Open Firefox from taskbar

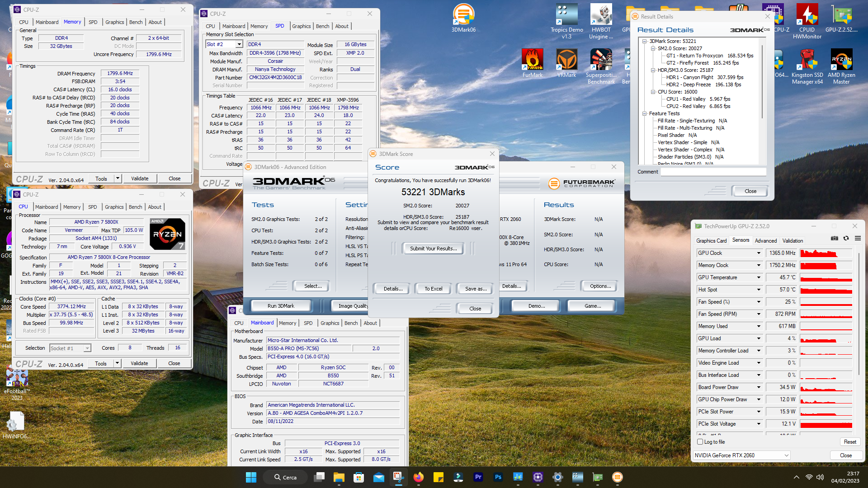tap(419, 477)
